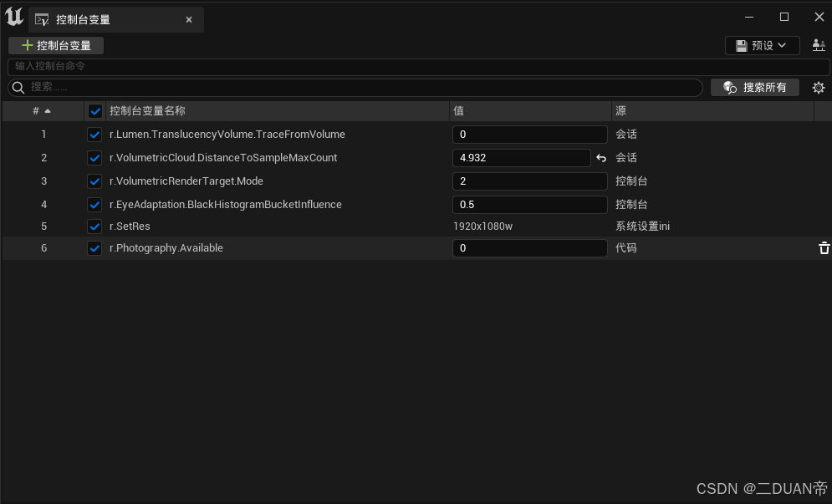Click the 搜索 search field

[x=355, y=88]
